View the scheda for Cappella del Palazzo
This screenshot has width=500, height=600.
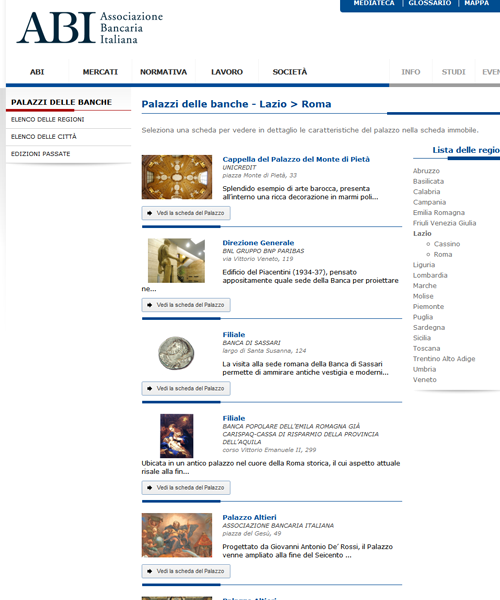(186, 213)
